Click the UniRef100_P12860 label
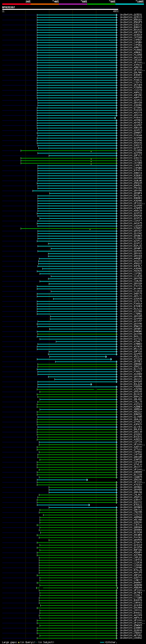The height and width of the screenshot is (644, 146). [x=131, y=238]
